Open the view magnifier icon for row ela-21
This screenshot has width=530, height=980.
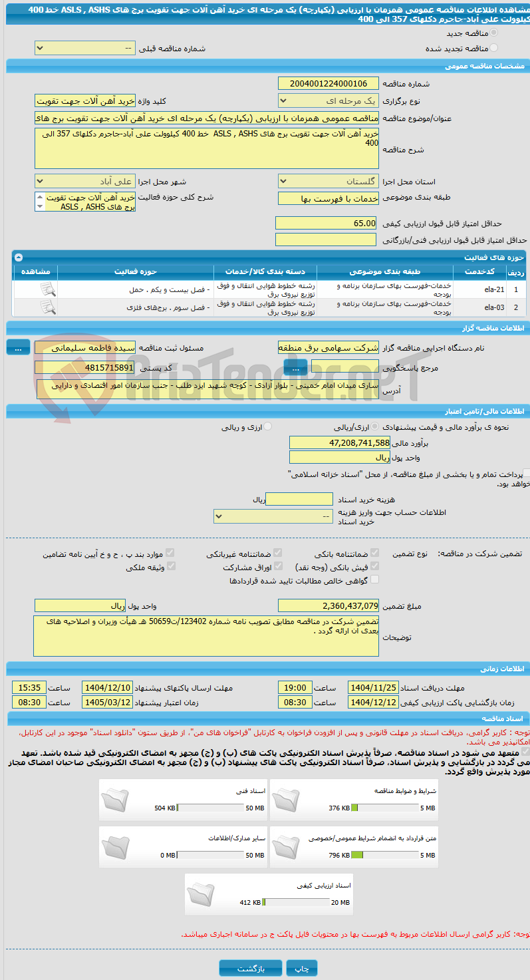coord(47,289)
